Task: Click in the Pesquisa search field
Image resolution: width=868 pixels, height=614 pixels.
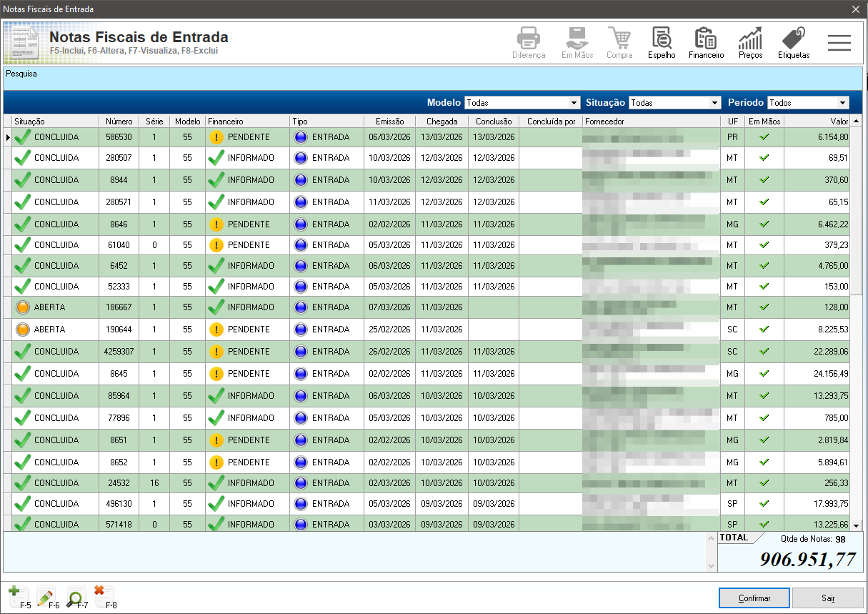Action: click(433, 78)
